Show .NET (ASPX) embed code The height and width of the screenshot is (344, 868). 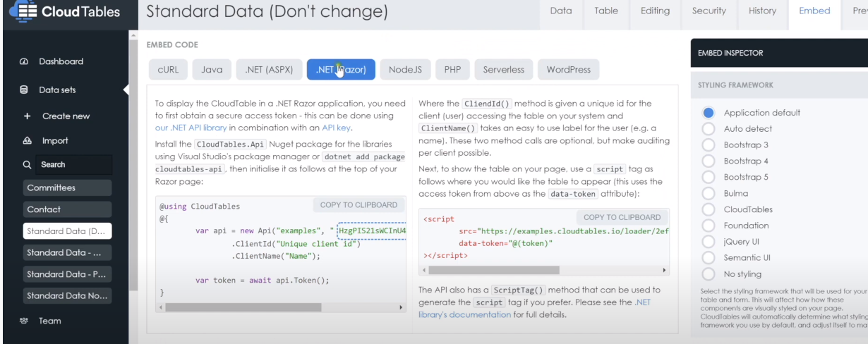coord(269,70)
